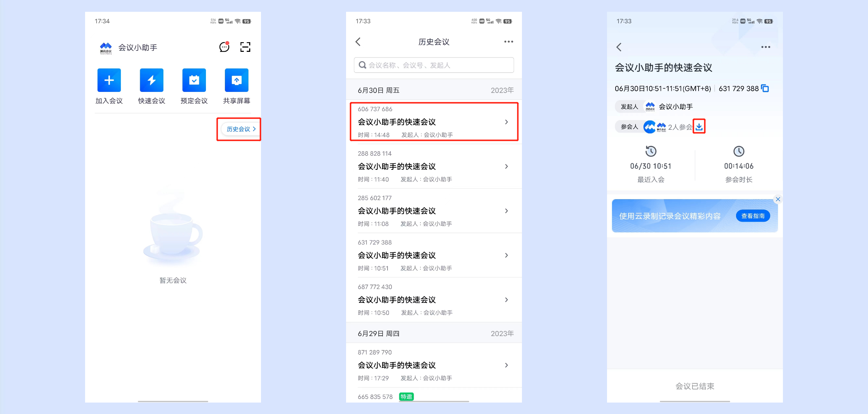Go back from 历史会议 screen

coord(358,42)
